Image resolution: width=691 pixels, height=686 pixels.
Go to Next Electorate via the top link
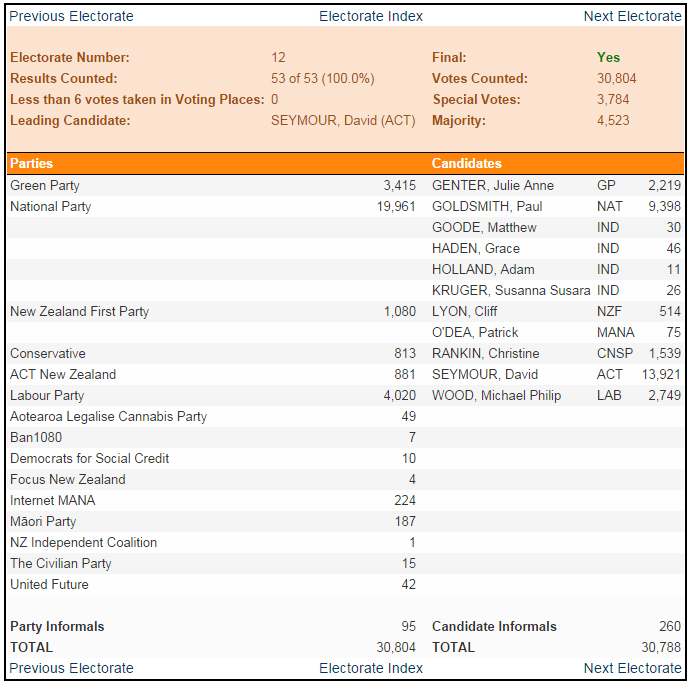point(632,16)
